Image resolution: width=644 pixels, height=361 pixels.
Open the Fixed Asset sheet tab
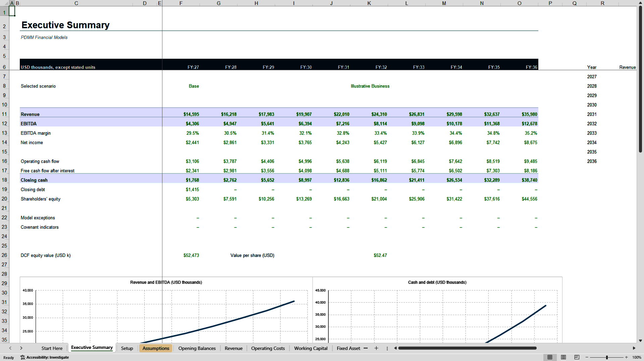[348, 348]
